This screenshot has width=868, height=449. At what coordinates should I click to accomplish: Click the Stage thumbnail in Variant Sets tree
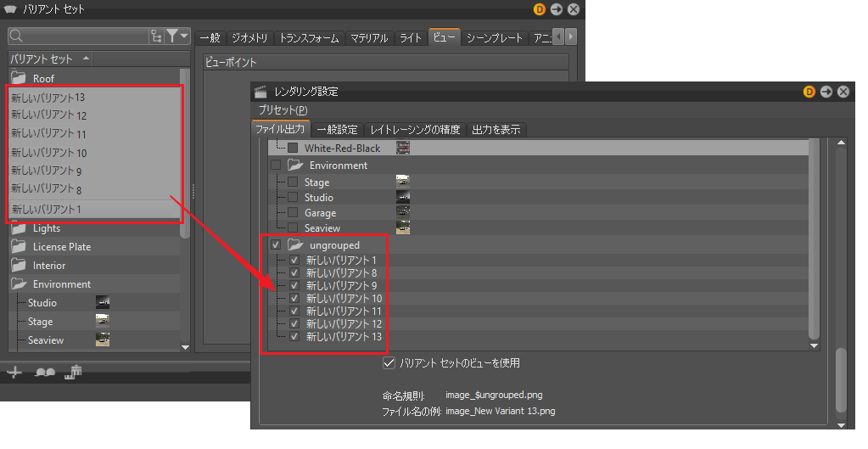pyautogui.click(x=103, y=321)
